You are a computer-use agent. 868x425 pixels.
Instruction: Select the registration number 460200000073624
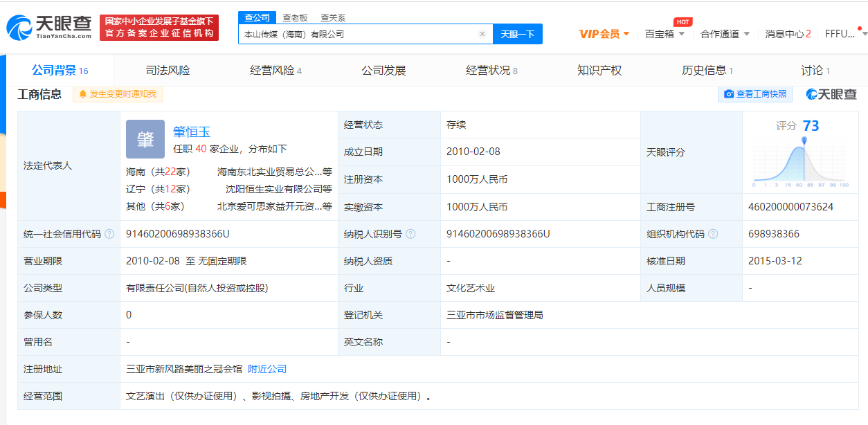(791, 207)
